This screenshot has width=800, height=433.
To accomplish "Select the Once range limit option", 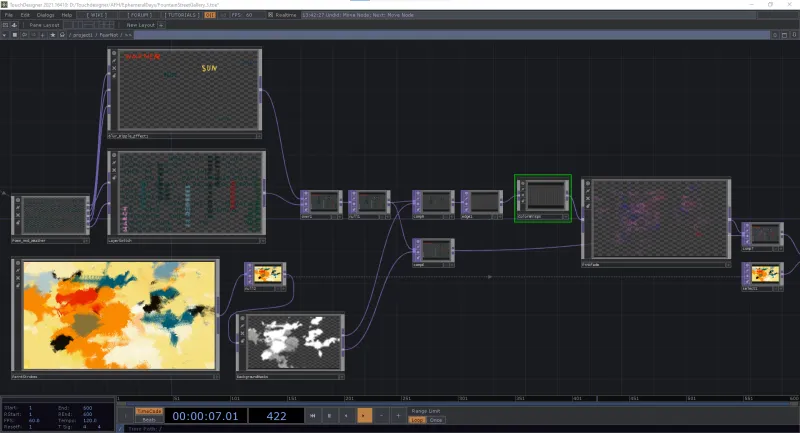I will (x=436, y=420).
